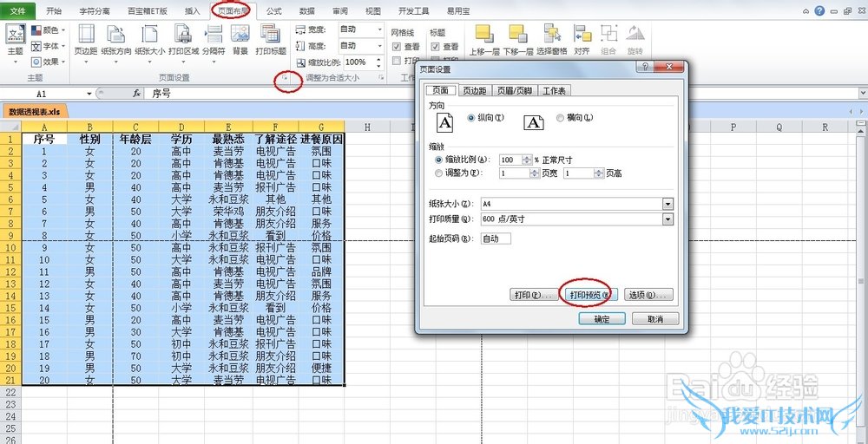The image size is (868, 444).
Task: Switch to the 页眉/页脚 dialog tab
Action: coord(514,91)
